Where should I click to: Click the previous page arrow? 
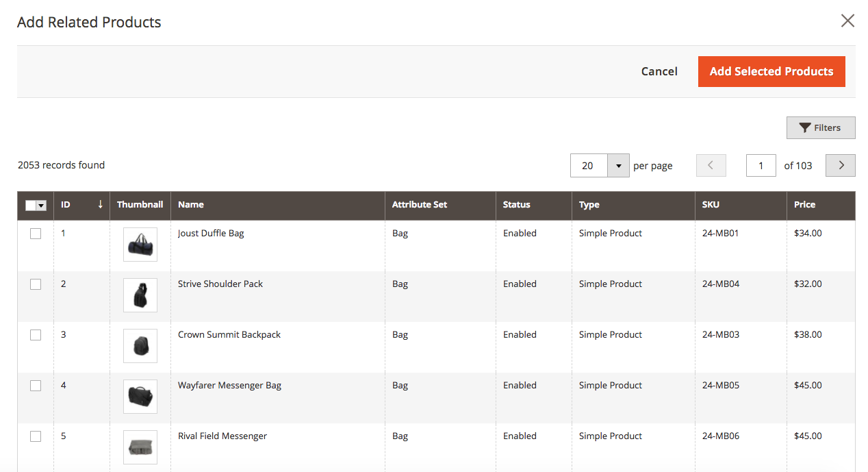click(711, 165)
